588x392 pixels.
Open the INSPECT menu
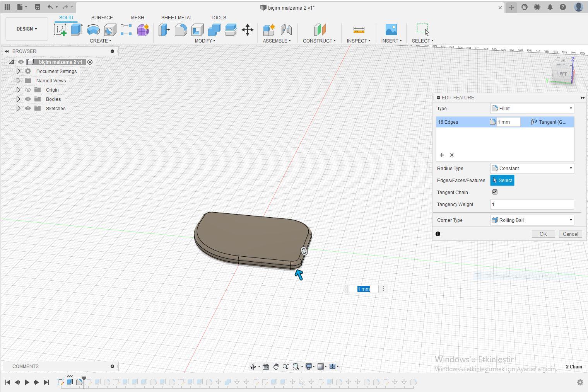click(359, 41)
